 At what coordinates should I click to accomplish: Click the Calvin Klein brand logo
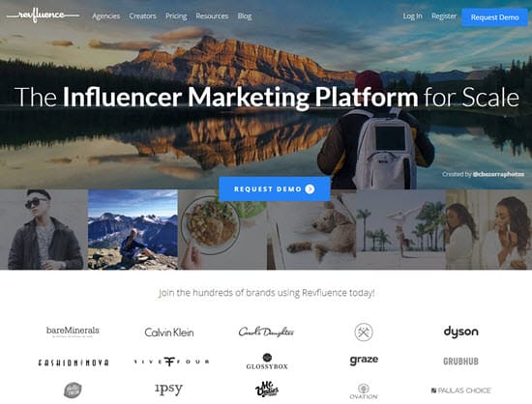coord(169,332)
